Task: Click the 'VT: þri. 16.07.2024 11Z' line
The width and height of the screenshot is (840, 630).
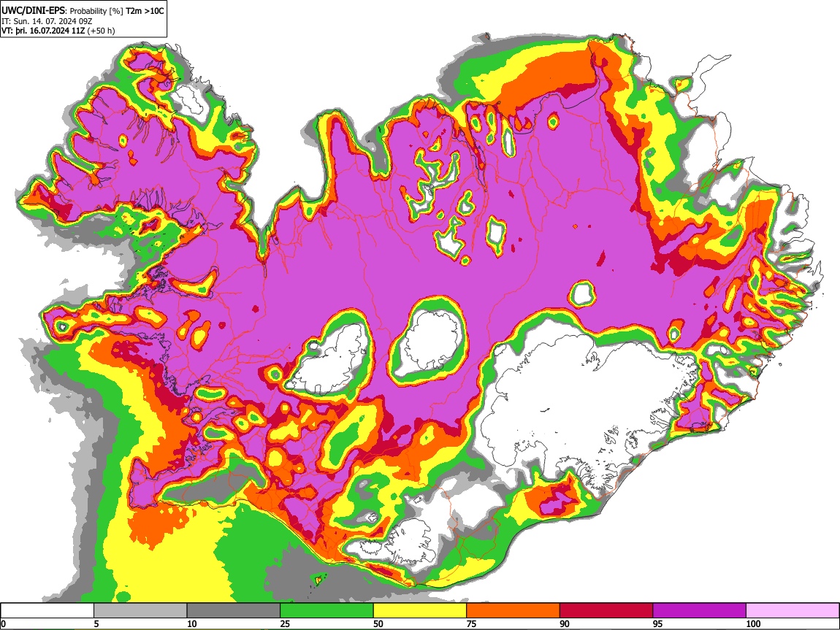Action: point(43,31)
